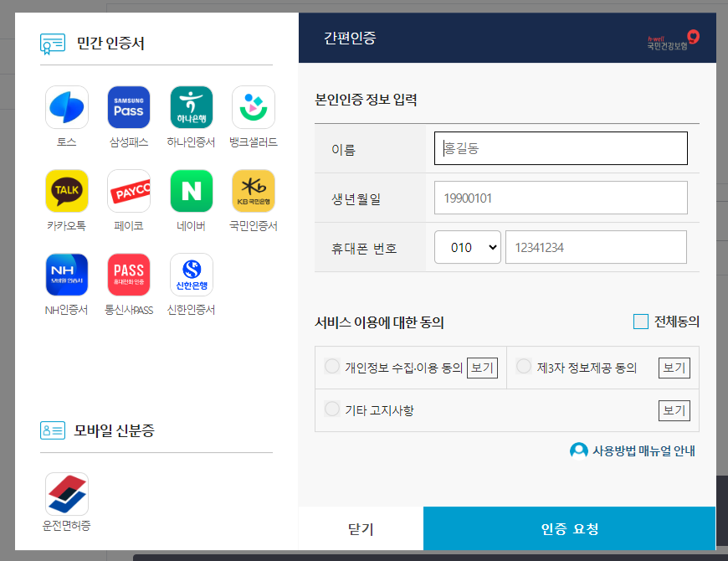This screenshot has width=728, height=561.
Task: Click the 닫기 close button
Action: pos(361,528)
